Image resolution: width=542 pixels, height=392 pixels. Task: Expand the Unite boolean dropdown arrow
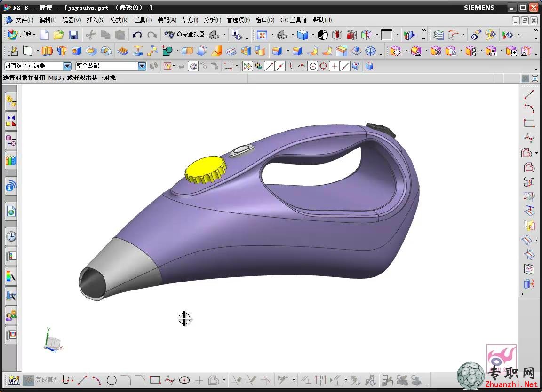[x=177, y=51]
